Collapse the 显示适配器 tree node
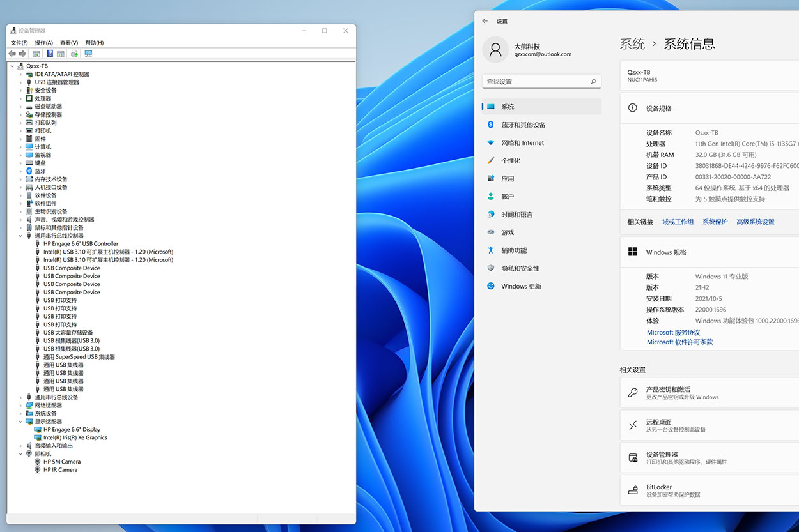 pos(20,422)
